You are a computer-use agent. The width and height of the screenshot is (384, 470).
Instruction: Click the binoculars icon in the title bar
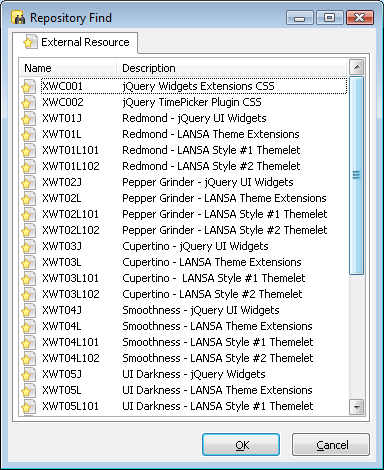[18, 17]
